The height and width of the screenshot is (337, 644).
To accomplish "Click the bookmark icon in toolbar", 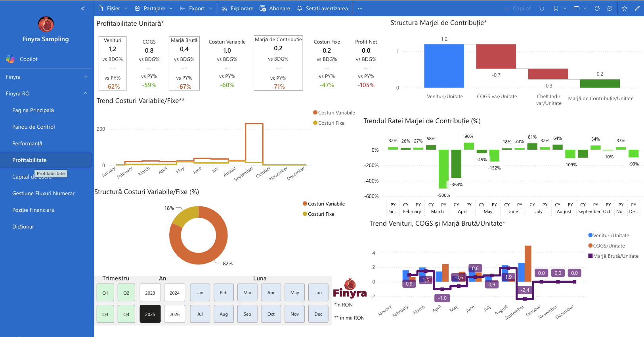I will pyautogui.click(x=556, y=8).
